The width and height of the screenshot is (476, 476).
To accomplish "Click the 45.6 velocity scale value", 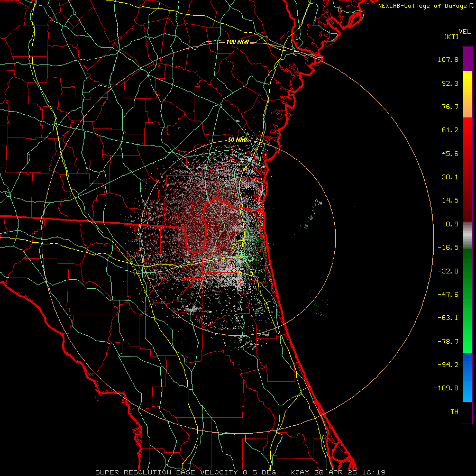I will click(x=450, y=153).
